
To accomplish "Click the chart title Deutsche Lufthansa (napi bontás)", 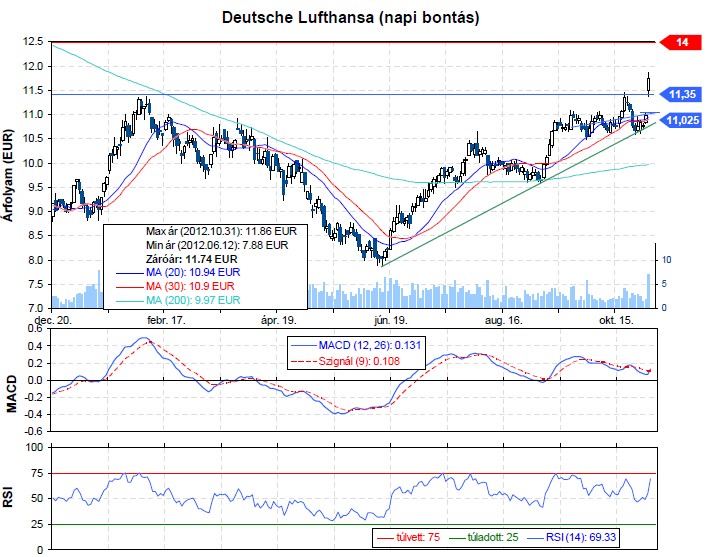I will click(350, 17).
